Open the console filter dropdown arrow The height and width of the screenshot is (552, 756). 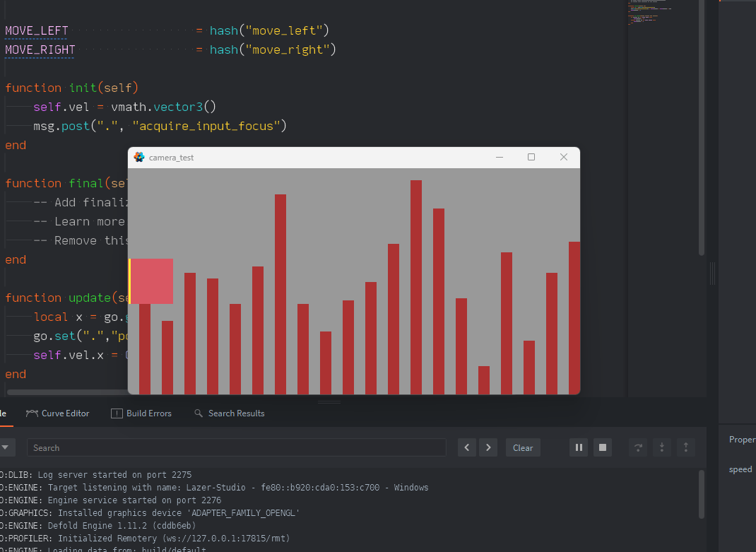[x=5, y=447]
